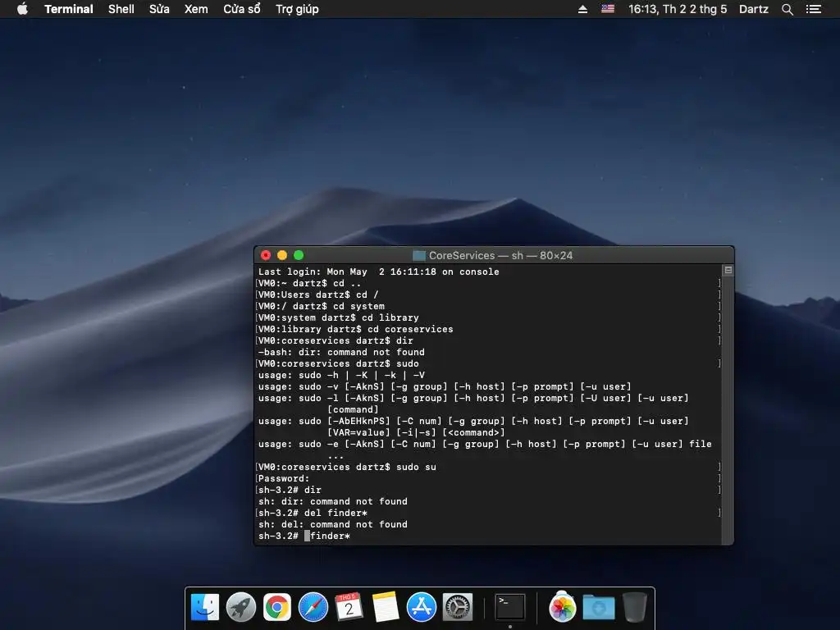This screenshot has width=840, height=630.
Task: Open System Preferences from the Dock
Action: (x=457, y=607)
